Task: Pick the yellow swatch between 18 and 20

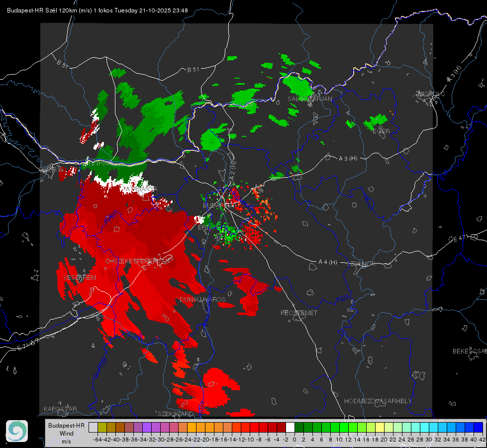Action: pos(380,427)
